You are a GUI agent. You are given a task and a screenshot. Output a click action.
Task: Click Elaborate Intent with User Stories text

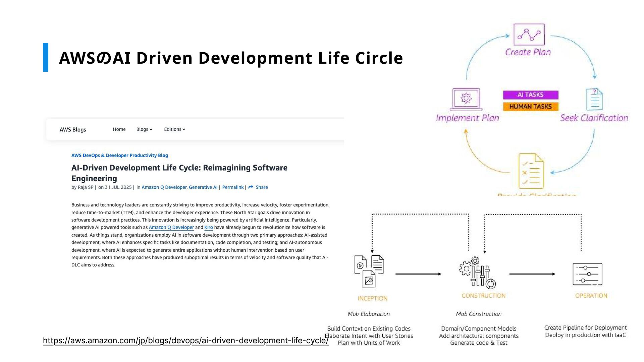tap(369, 336)
